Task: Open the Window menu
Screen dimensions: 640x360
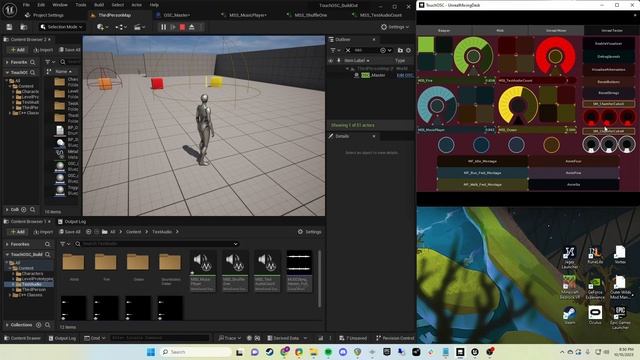Action: (x=60, y=5)
